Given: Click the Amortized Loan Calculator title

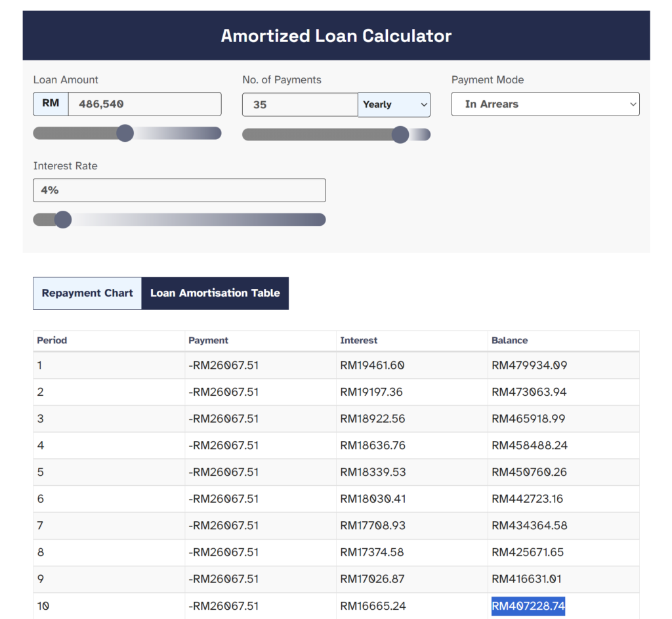Looking at the screenshot, I should point(336,35).
